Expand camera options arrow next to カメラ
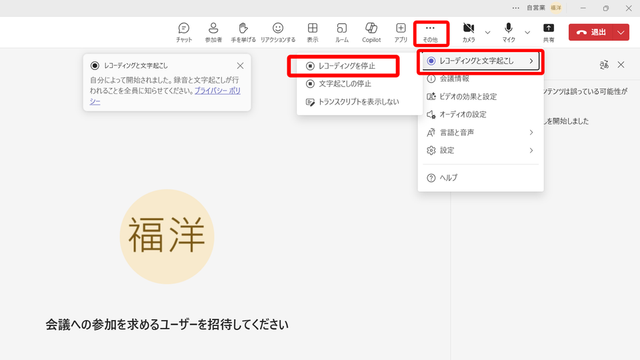640x360 pixels. 487,32
